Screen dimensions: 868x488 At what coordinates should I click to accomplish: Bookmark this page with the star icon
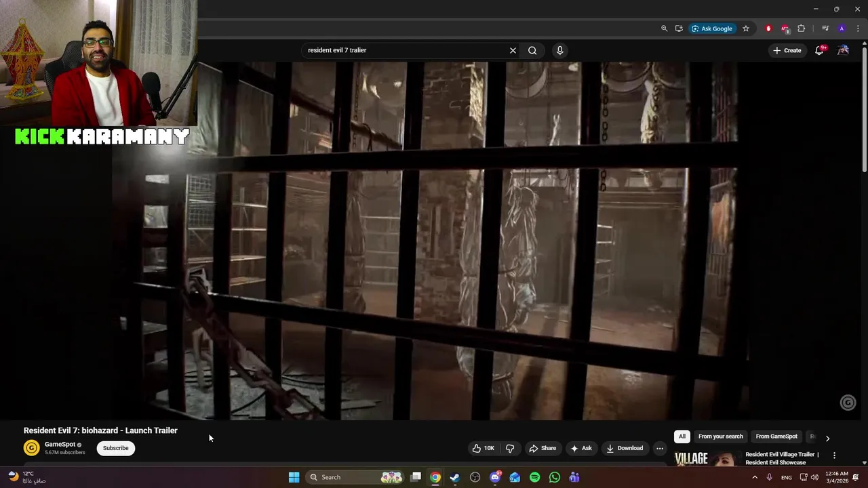coord(746,28)
